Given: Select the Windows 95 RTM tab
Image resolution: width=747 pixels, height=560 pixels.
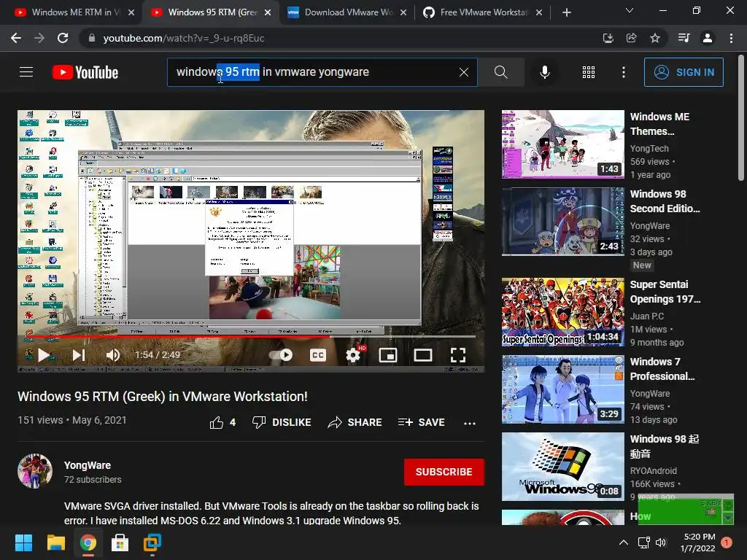Looking at the screenshot, I should tap(211, 12).
